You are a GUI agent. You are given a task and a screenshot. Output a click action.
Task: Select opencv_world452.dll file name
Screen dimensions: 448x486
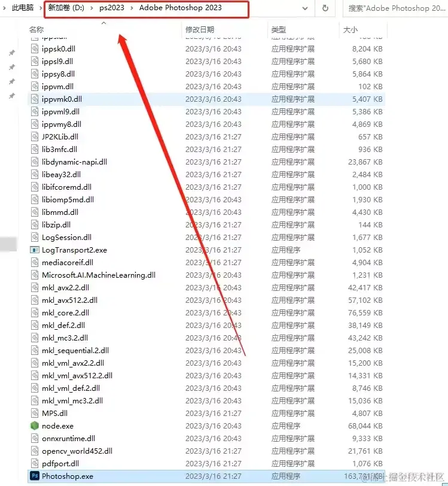coord(77,451)
